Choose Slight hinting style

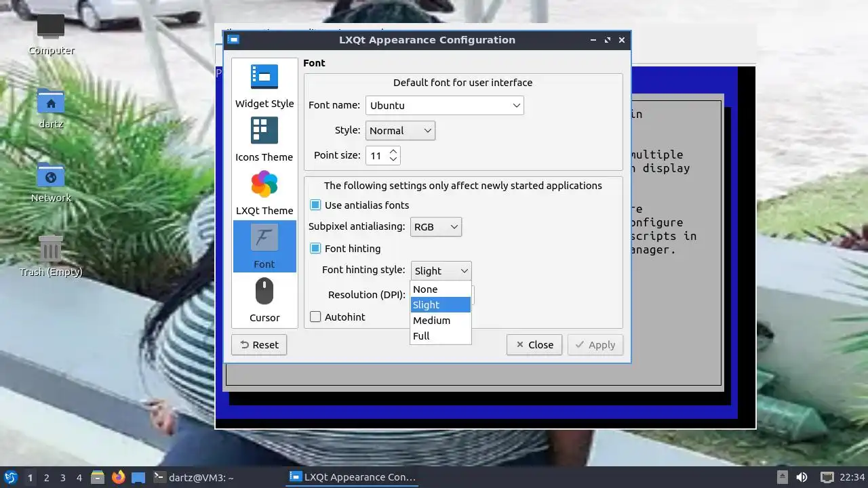(x=441, y=304)
